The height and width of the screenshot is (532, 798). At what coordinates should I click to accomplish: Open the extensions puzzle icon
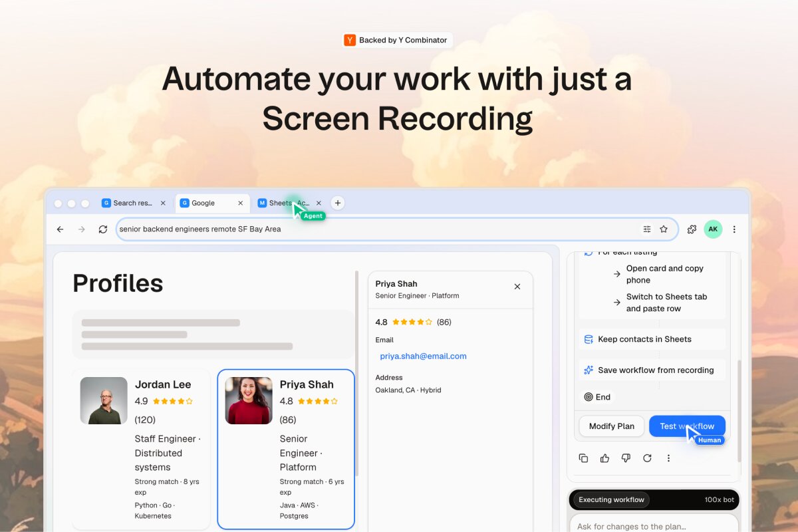[x=692, y=229]
